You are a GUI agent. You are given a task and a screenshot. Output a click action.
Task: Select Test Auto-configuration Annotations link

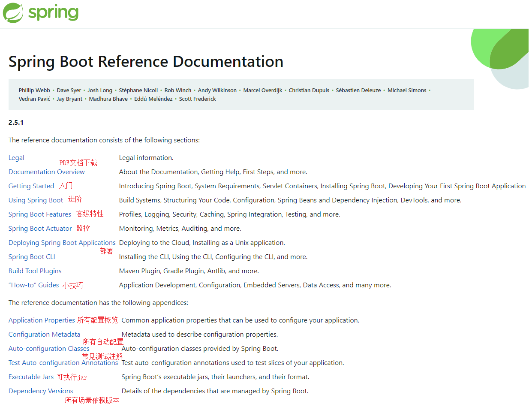(63, 363)
